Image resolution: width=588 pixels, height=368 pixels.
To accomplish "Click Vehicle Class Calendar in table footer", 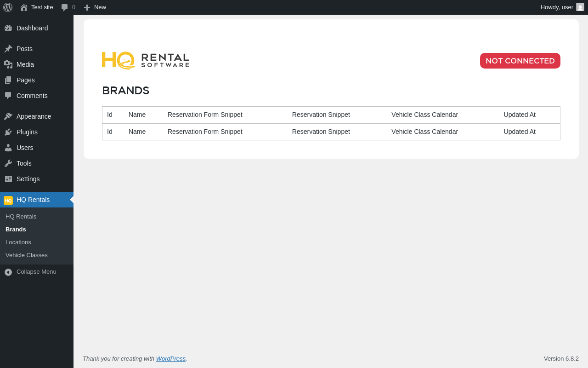I will [x=425, y=132].
